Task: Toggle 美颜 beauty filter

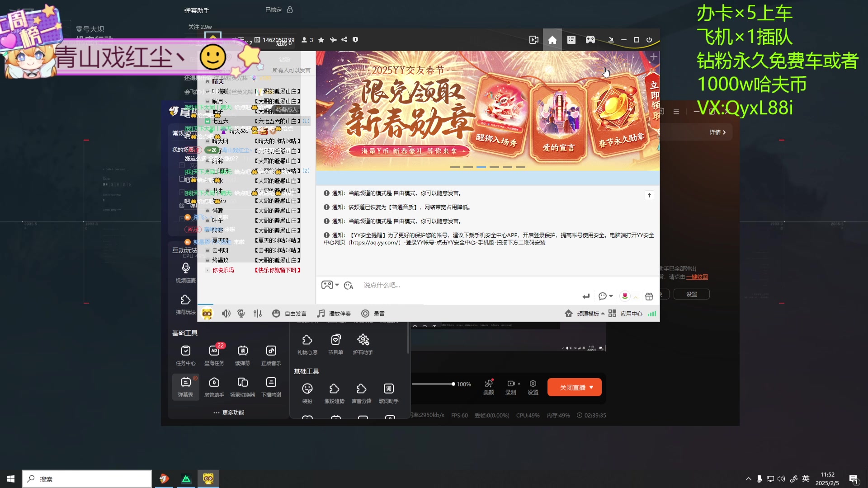Action: [489, 387]
